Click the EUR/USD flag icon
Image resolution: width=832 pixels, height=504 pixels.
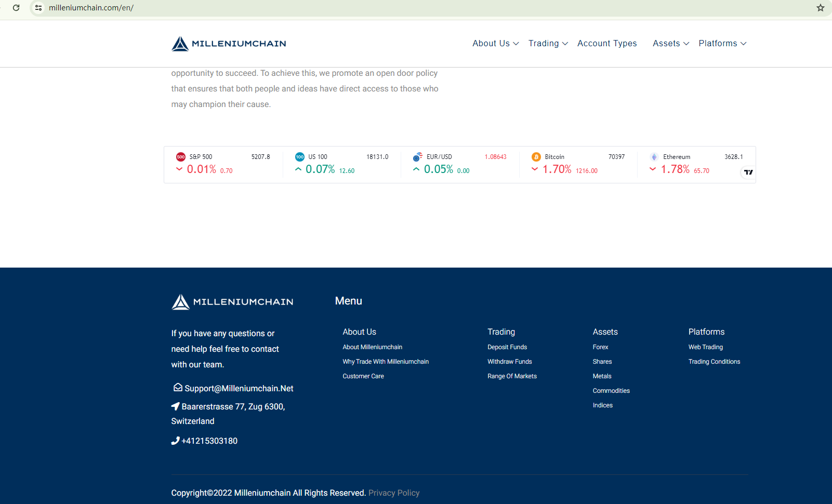click(418, 157)
